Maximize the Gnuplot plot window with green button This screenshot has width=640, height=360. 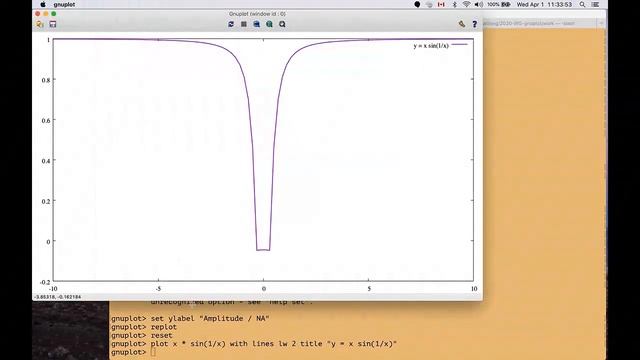pyautogui.click(x=53, y=13)
